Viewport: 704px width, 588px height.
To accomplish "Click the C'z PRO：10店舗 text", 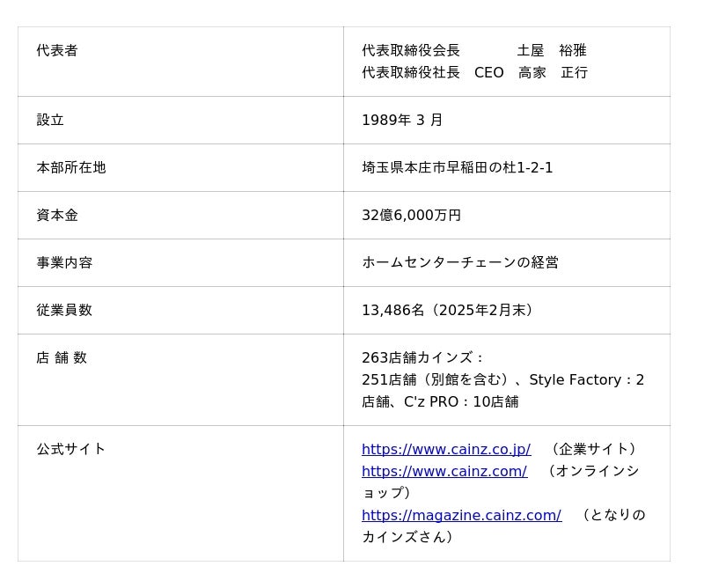I will 461,401.
